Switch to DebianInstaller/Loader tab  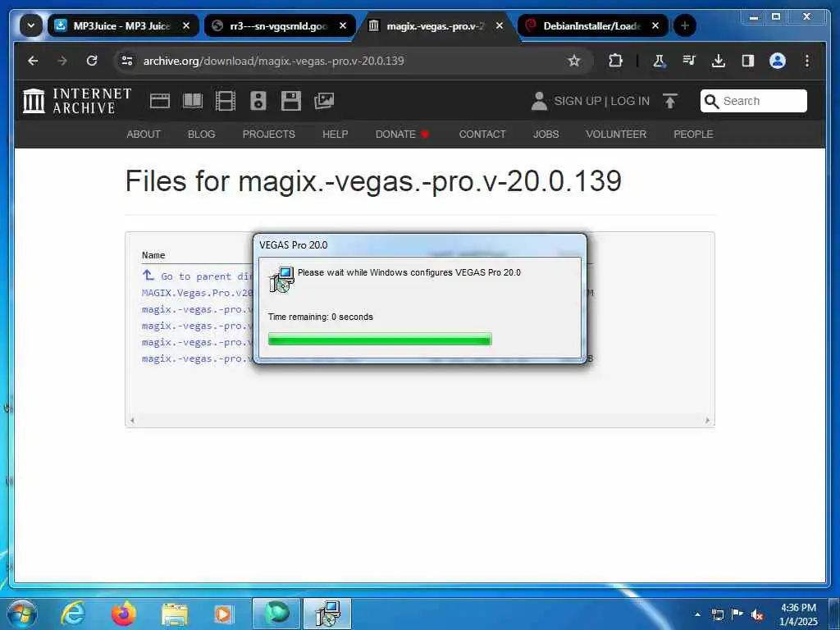pos(592,25)
